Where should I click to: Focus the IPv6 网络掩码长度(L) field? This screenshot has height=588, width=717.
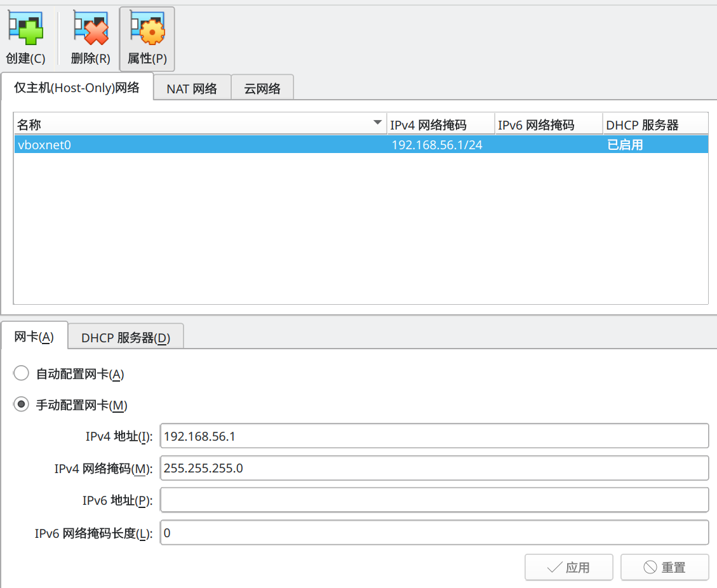[x=434, y=532]
